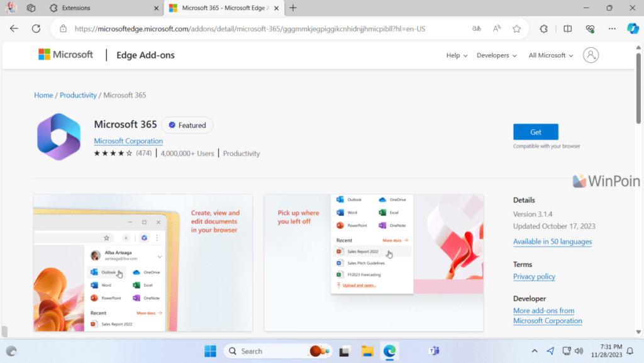Click the star rating row
Screen dimensions: 644x363
point(113,154)
